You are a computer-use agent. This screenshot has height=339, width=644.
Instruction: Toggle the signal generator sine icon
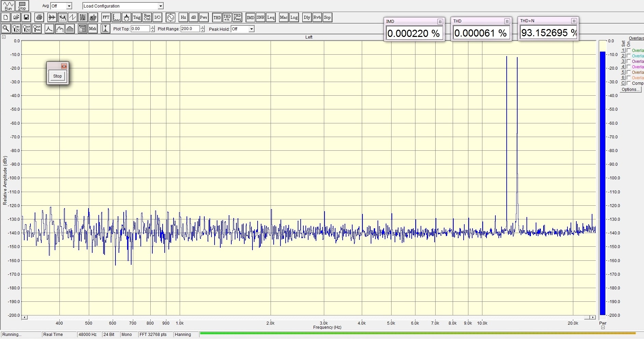coord(170,17)
